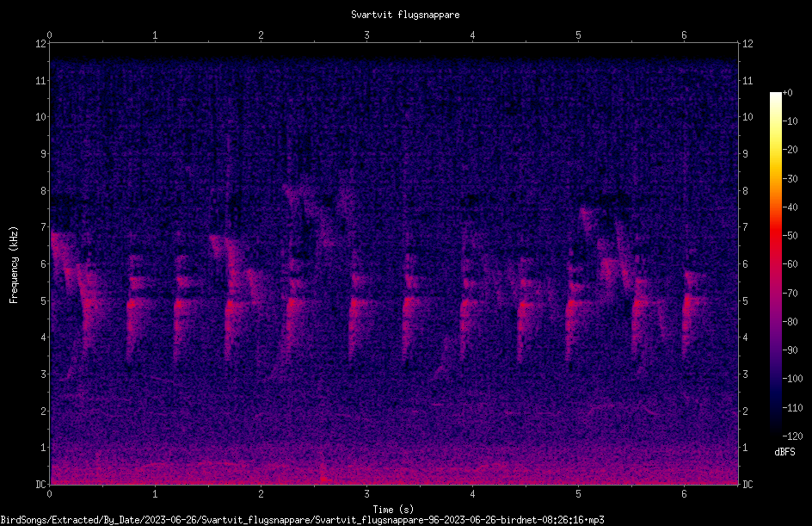Click the 'Time (s)' axis label
Image resolution: width=812 pixels, height=526 pixels.
(x=393, y=510)
